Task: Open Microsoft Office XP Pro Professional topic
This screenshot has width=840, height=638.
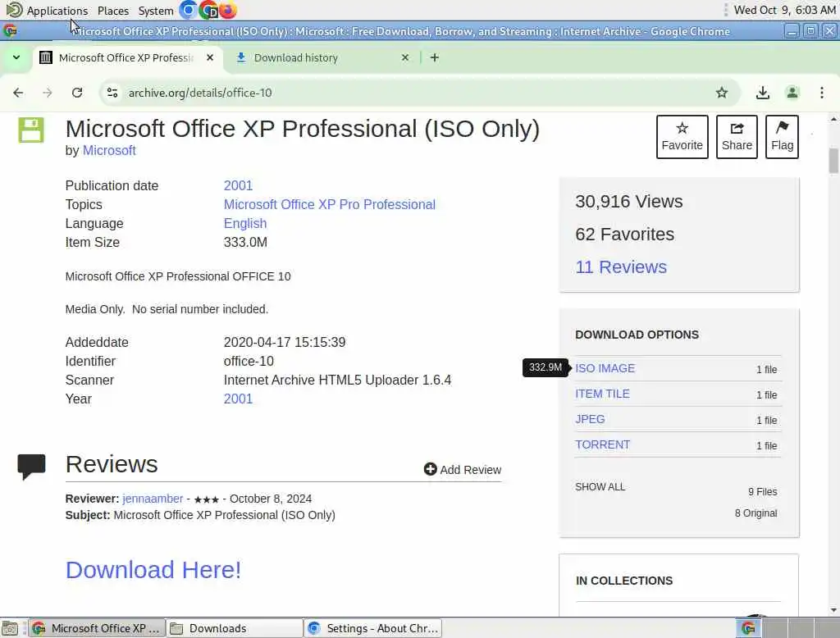Action: pyautogui.click(x=330, y=205)
